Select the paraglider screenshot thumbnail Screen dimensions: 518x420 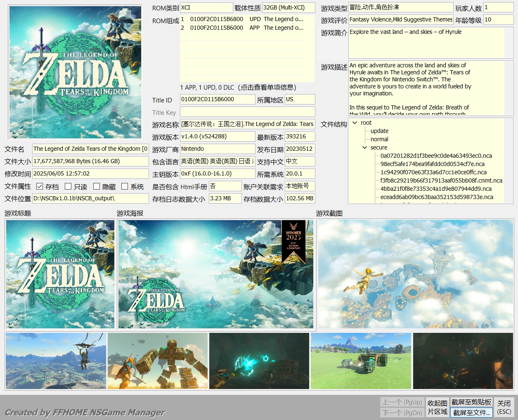(56, 361)
